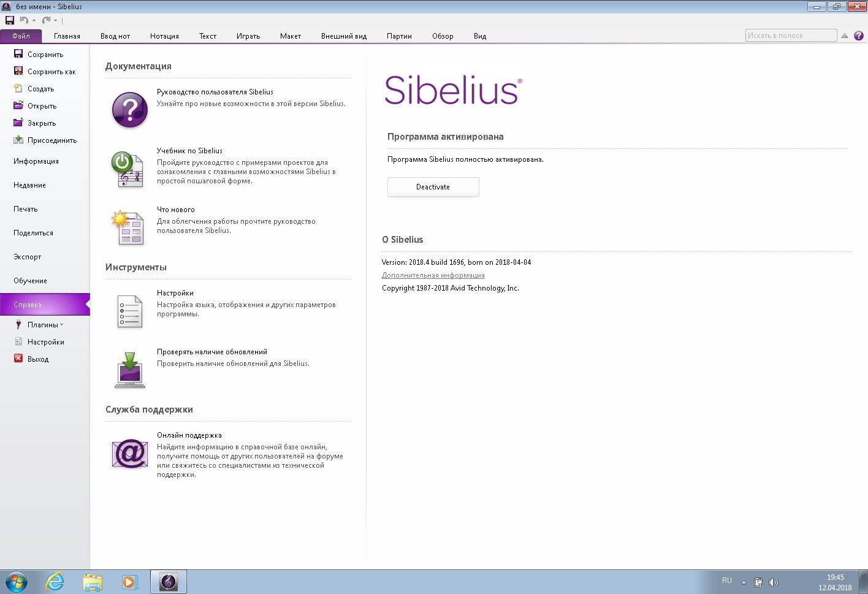Click the RU language indicator
Image resolution: width=868 pixels, height=594 pixels.
click(726, 581)
